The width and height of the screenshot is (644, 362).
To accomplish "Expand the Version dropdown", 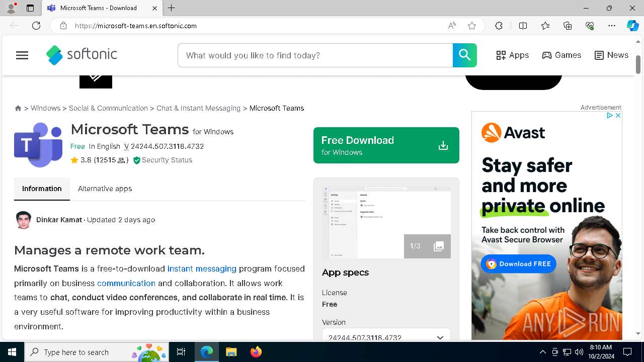I will pos(386,336).
